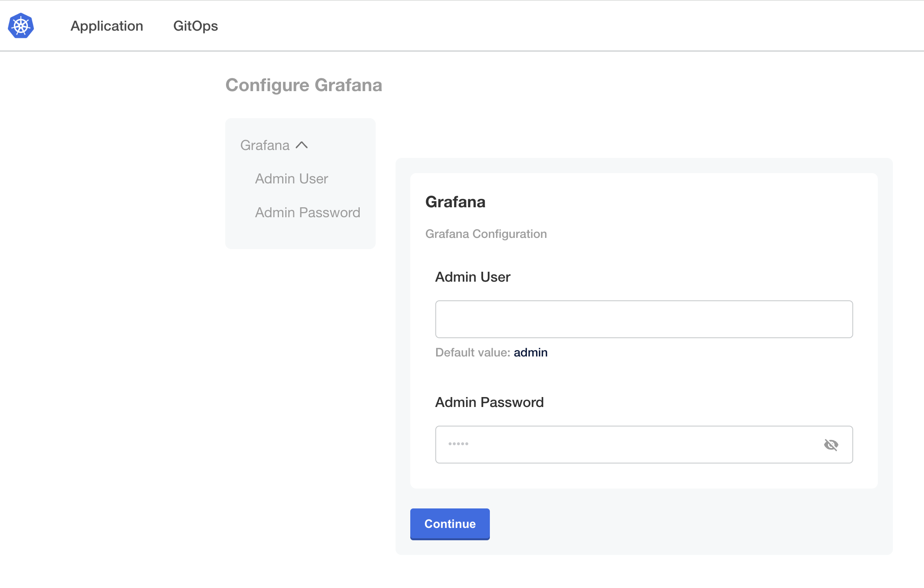Click the "admin" default value link

[530, 352]
